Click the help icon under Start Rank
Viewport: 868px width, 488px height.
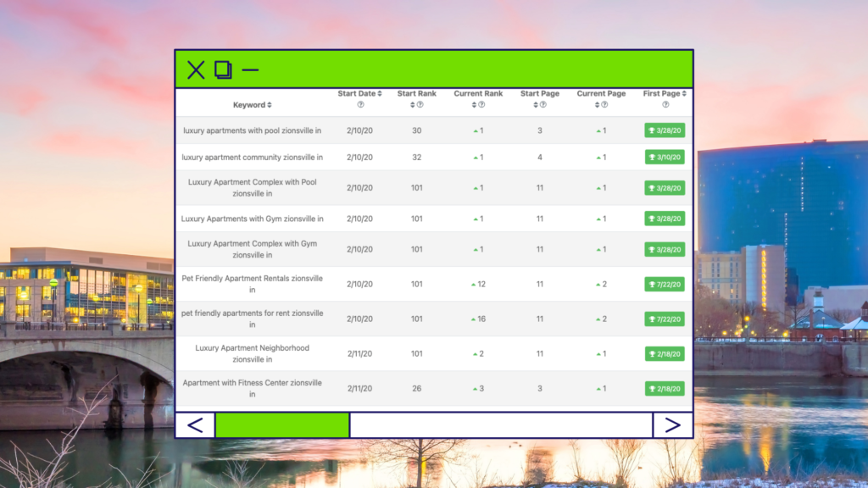420,105
